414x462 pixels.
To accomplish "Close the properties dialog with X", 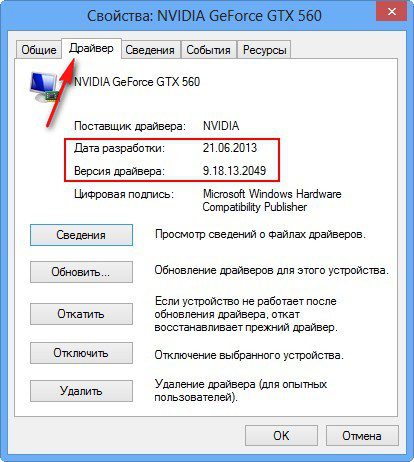I will tap(392, 12).
